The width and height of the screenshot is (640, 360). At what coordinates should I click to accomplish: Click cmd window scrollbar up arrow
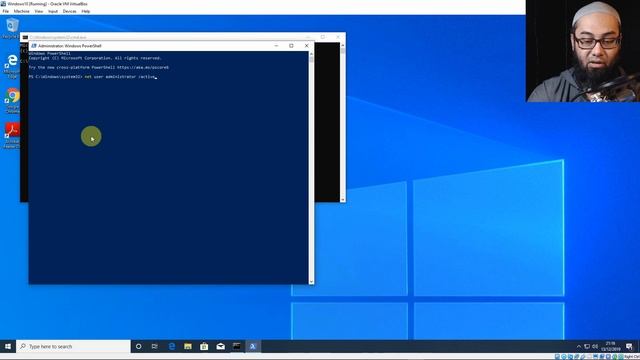click(343, 45)
